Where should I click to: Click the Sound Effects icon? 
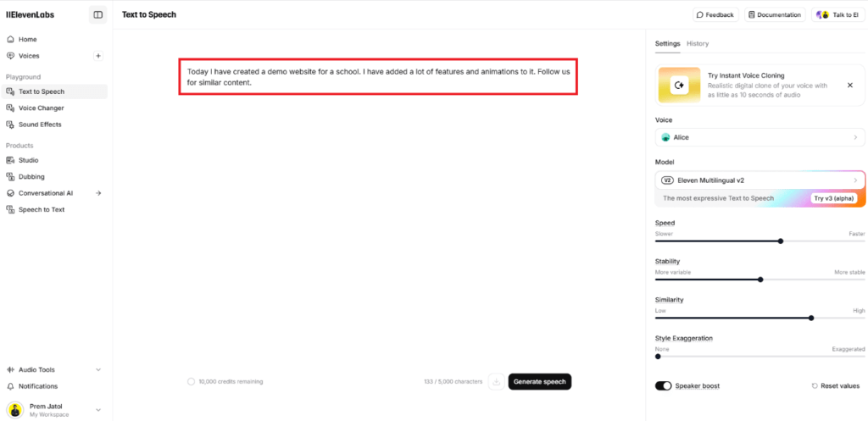coord(10,125)
